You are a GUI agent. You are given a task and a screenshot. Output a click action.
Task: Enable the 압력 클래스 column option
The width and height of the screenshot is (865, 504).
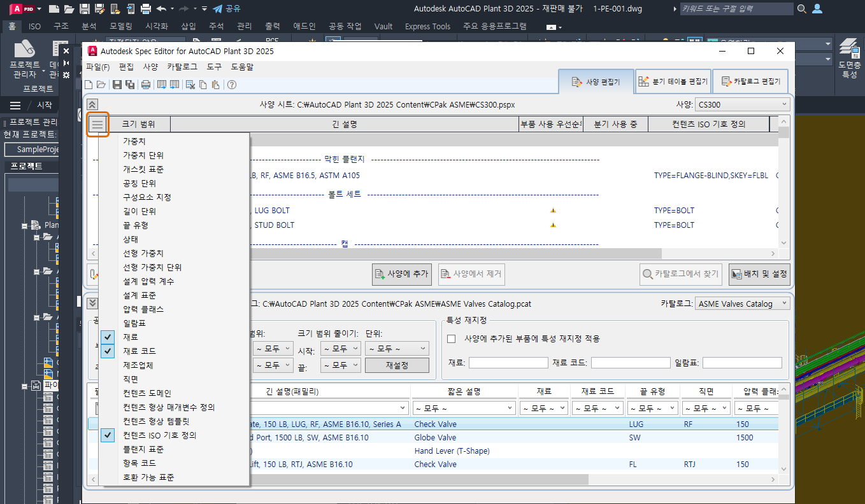click(174, 309)
